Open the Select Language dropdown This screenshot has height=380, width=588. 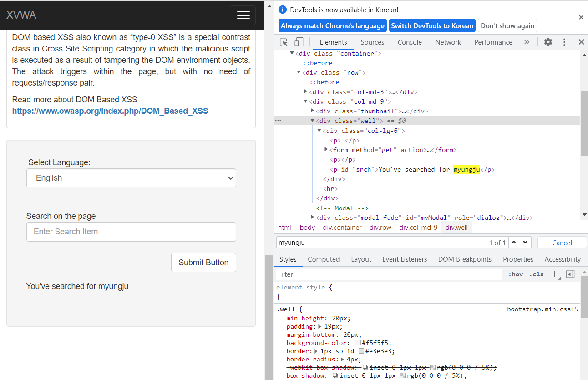131,178
